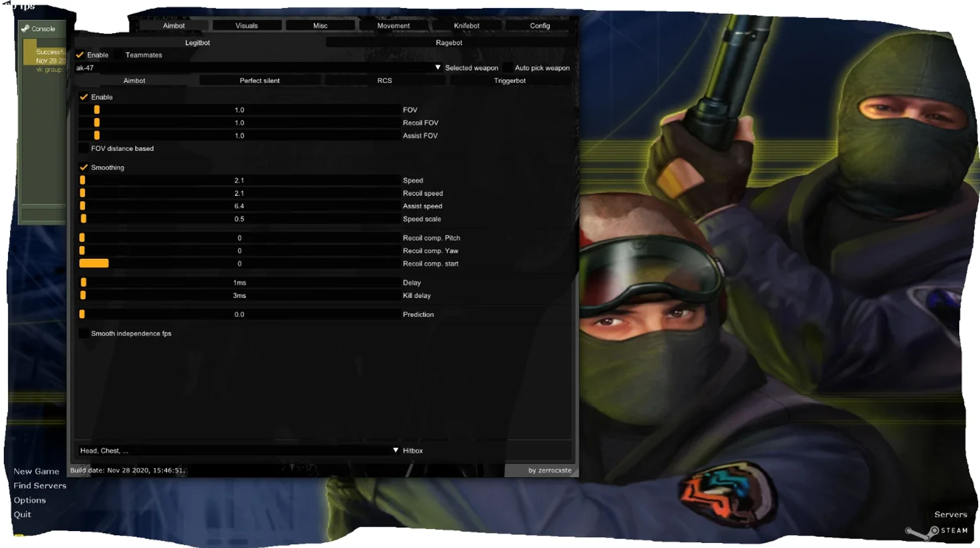Click the Recoil comp. Yaw slider
This screenshot has width=980, height=548.
click(239, 251)
